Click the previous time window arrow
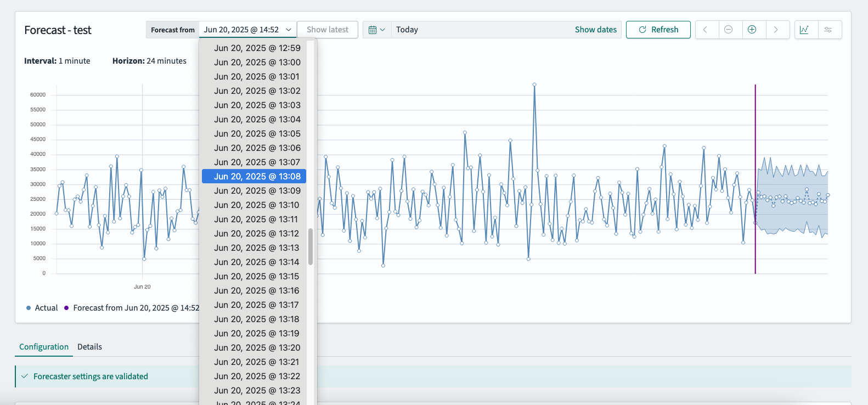This screenshot has width=868, height=405. pyautogui.click(x=706, y=30)
